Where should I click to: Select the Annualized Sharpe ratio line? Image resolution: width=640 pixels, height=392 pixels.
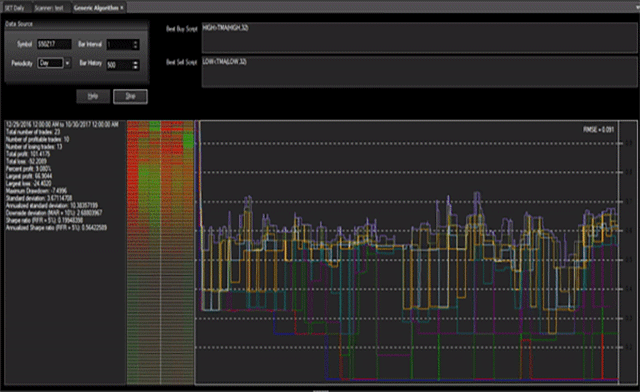click(56, 227)
